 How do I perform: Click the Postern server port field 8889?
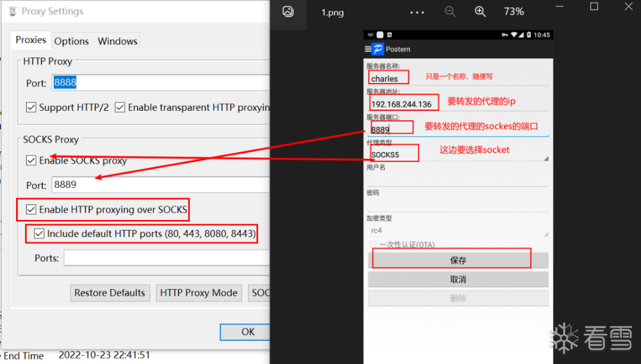coord(458,129)
